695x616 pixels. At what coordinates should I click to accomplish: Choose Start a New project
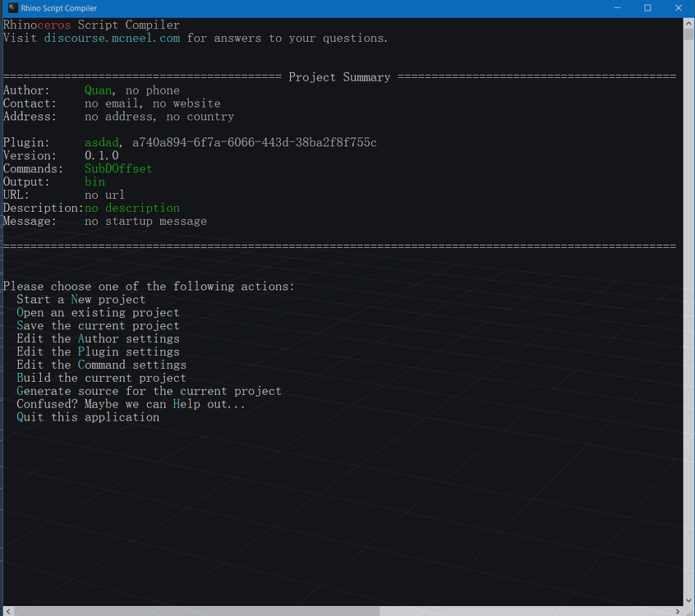pos(81,300)
